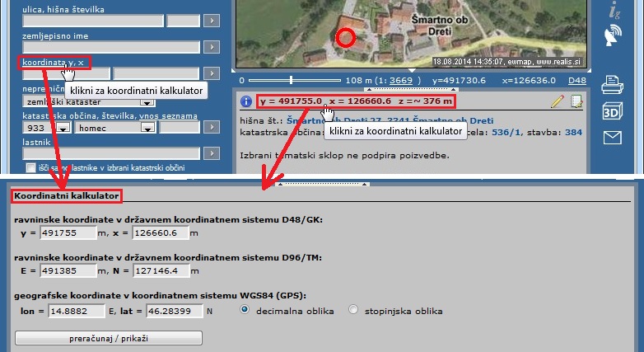The height and width of the screenshot is (352, 644).
Task: Run geographic name search arrow button
Action: [212, 47]
